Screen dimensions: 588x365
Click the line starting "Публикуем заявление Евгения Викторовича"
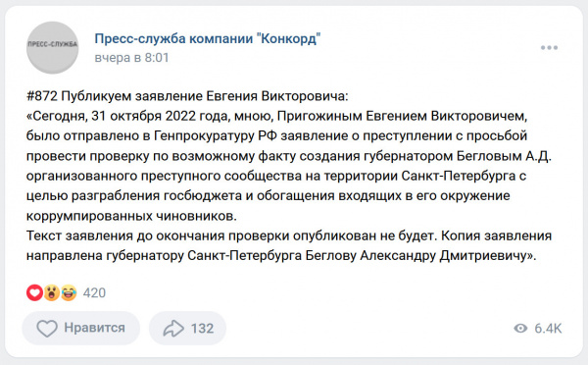(x=205, y=96)
